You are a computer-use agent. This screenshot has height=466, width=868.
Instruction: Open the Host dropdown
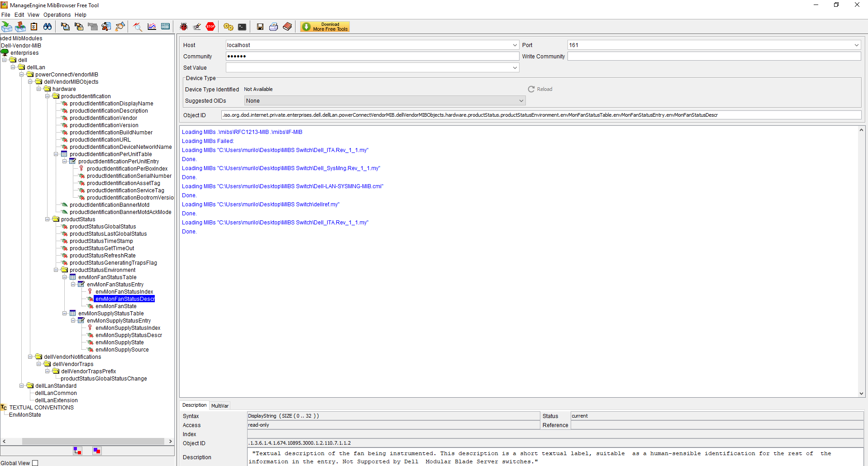[x=515, y=45]
